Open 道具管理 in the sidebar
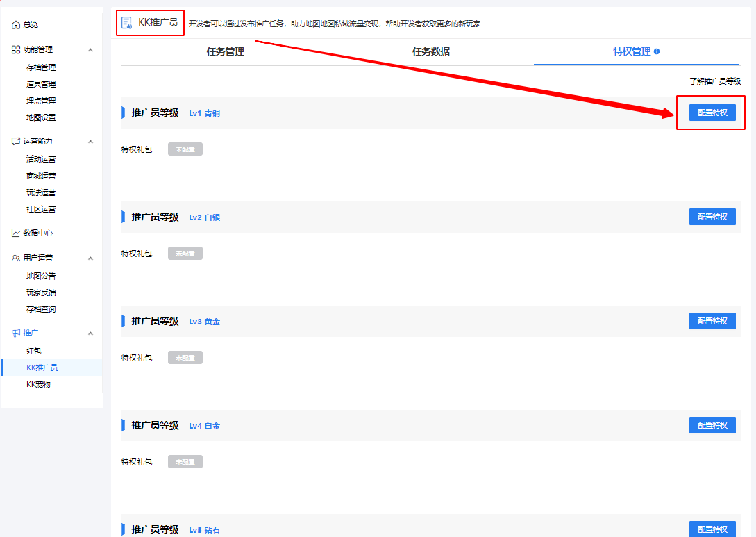Image resolution: width=756 pixels, height=537 pixels. [x=41, y=84]
